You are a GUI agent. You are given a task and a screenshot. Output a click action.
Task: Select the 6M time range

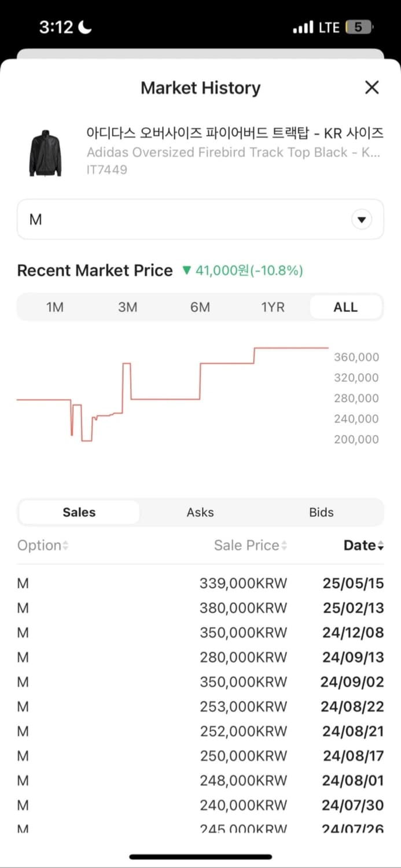click(x=200, y=307)
